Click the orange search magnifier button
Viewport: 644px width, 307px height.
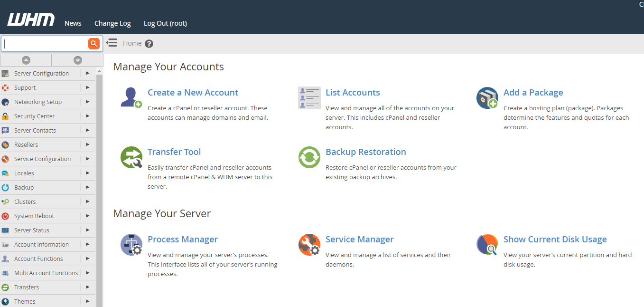point(94,44)
